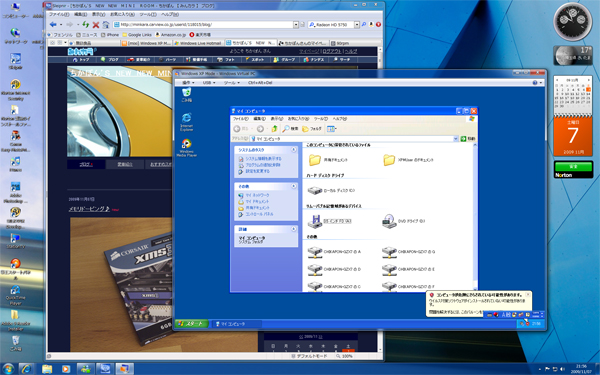Open the Amazon.co.jp bookmark
This screenshot has width=600, height=375.
click(x=170, y=34)
